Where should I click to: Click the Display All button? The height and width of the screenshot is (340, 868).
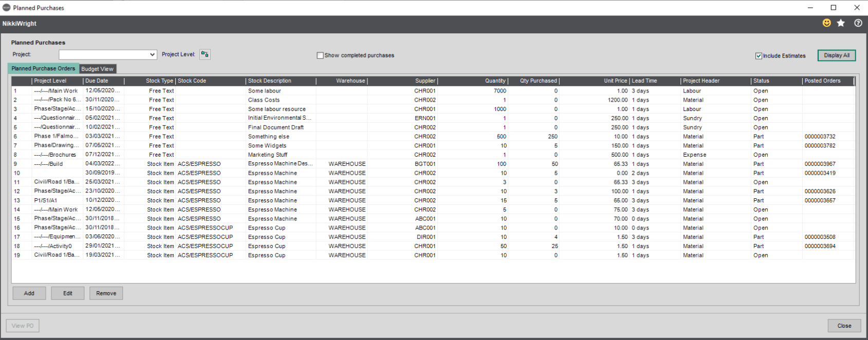[x=837, y=55]
